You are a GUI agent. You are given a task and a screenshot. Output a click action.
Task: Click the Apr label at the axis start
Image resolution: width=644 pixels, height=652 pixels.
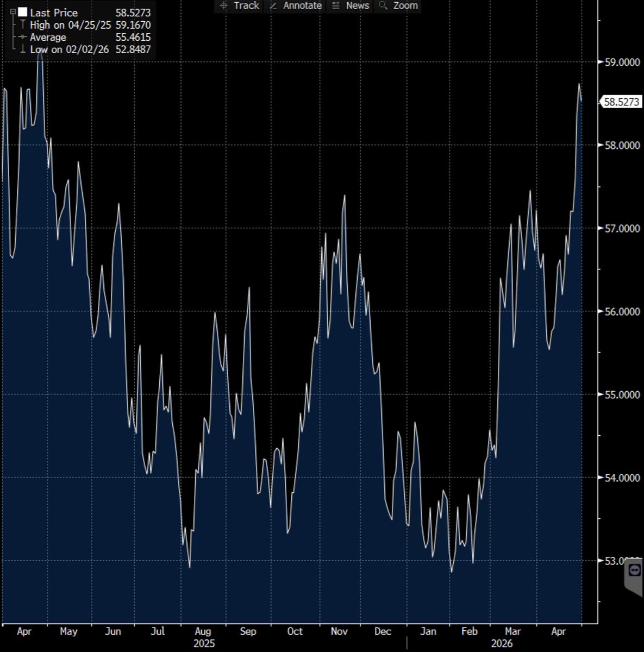point(24,631)
